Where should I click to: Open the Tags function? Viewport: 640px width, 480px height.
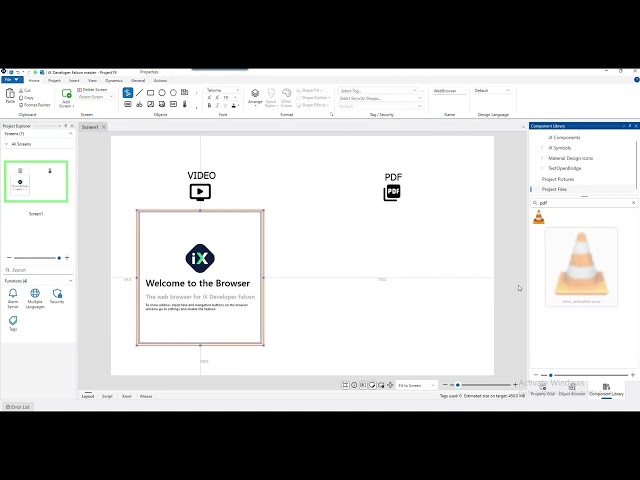pos(13,321)
